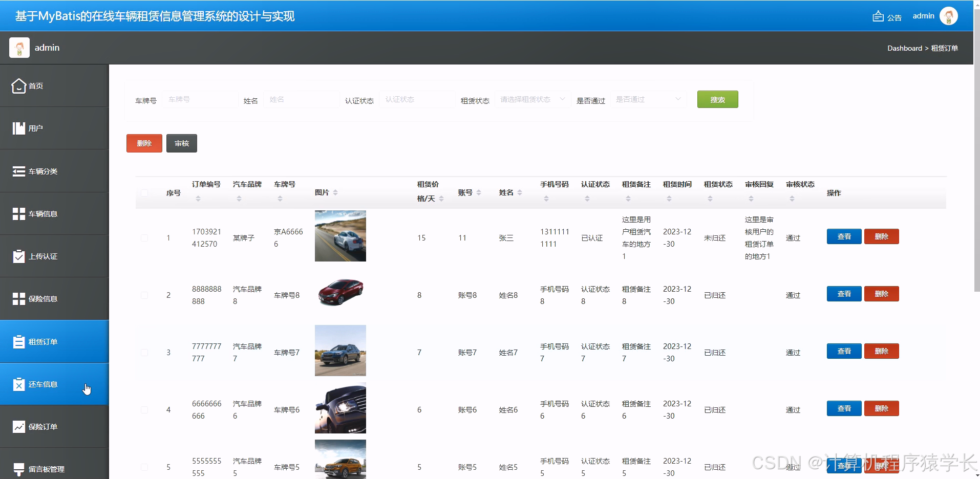This screenshot has height=479, width=980.
Task: Open the 车辆信息 grid icon
Action: [x=19, y=213]
